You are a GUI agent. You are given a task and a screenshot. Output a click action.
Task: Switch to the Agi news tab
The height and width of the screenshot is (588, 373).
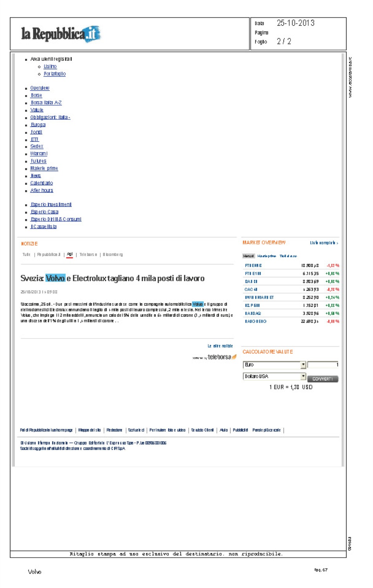[x=70, y=254]
